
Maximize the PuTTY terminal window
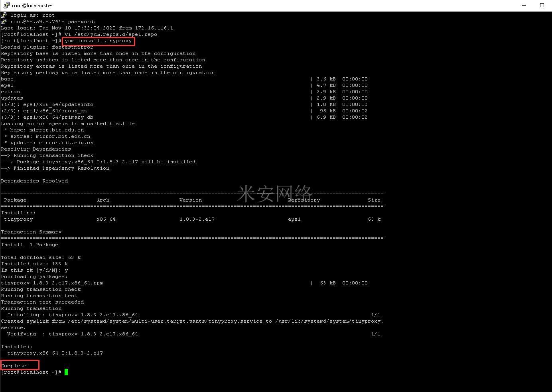pyautogui.click(x=542, y=5)
